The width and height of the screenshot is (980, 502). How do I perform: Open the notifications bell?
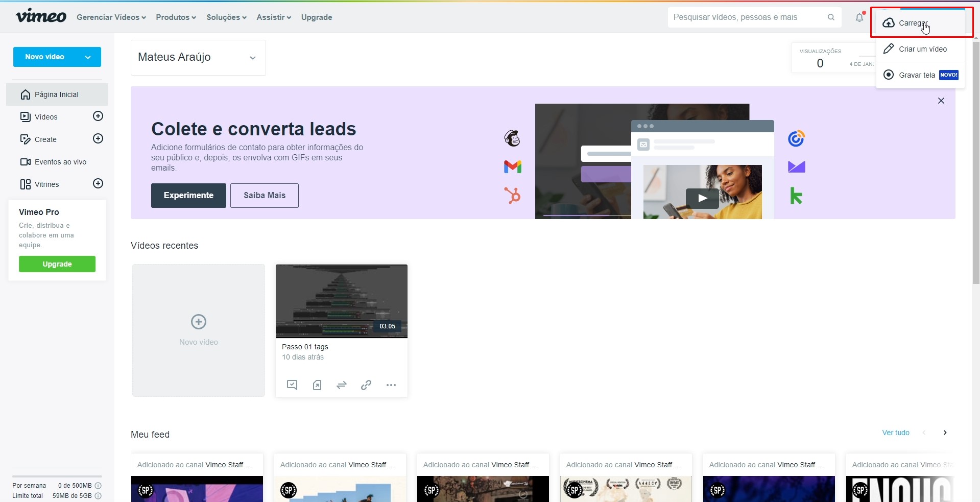coord(859,17)
